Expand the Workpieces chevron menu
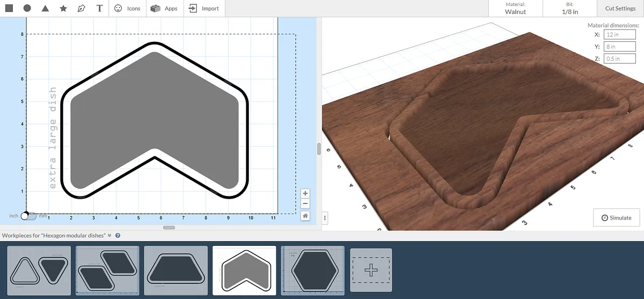Viewport: 644px width, 299px height. point(109,235)
